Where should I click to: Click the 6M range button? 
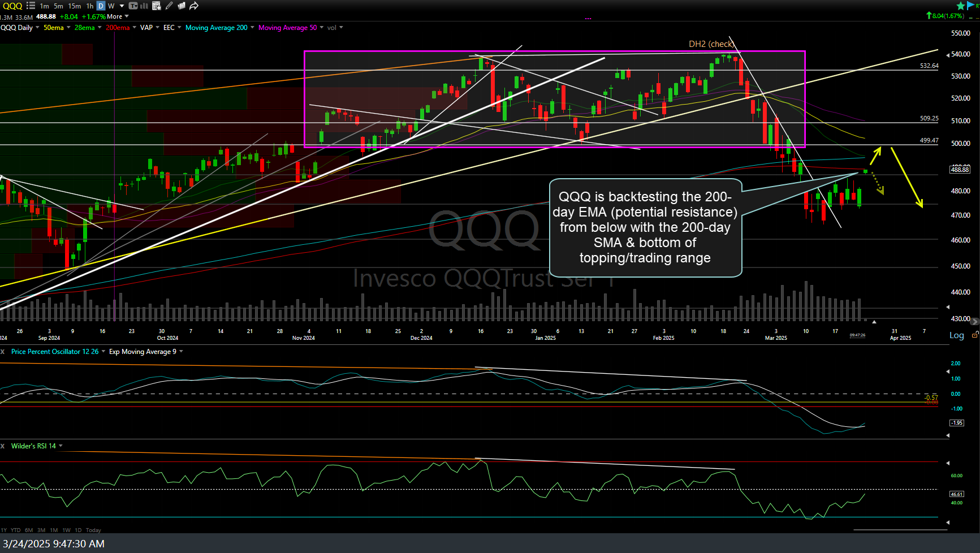[x=29, y=530]
